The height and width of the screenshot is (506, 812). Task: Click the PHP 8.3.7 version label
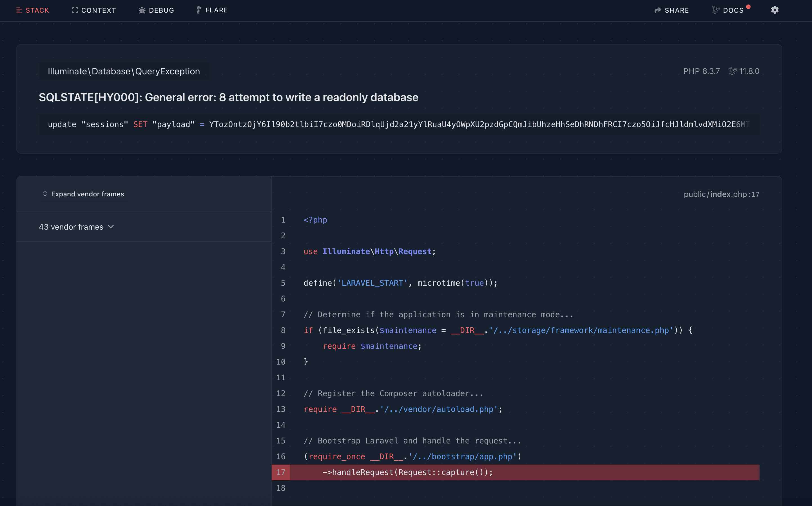(x=701, y=71)
